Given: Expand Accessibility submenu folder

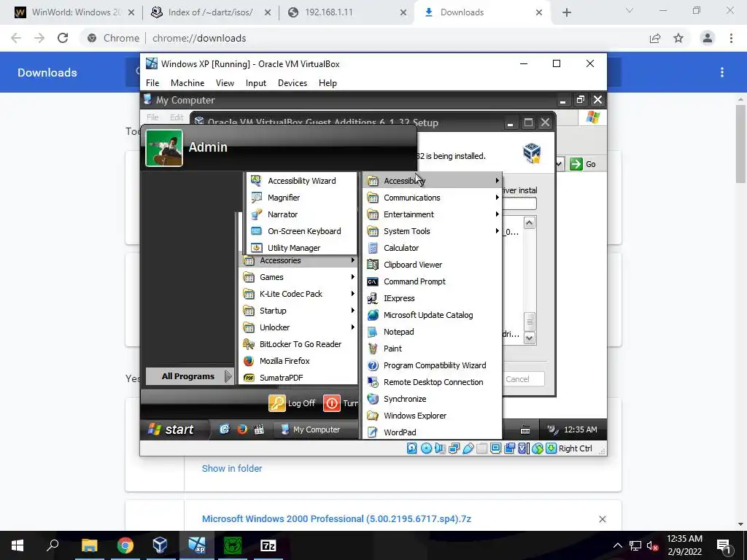Looking at the screenshot, I should 433,181.
